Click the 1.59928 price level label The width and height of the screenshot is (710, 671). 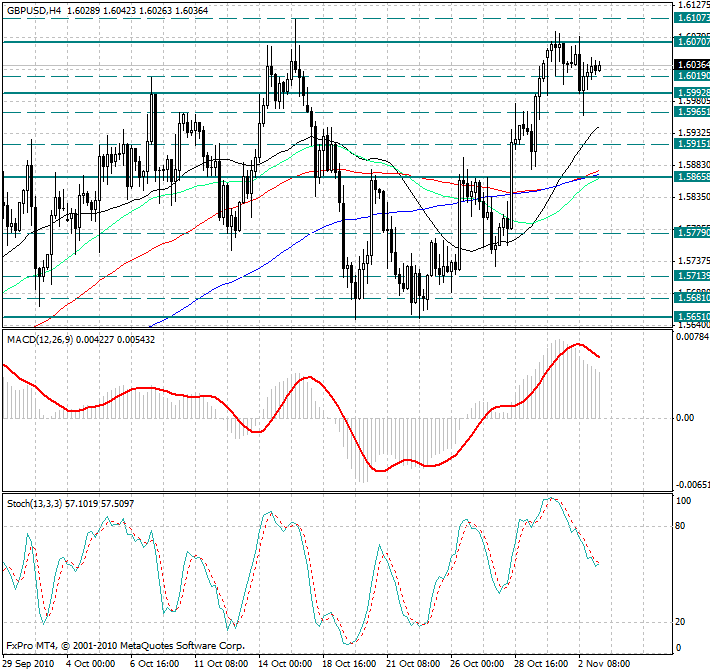[692, 93]
